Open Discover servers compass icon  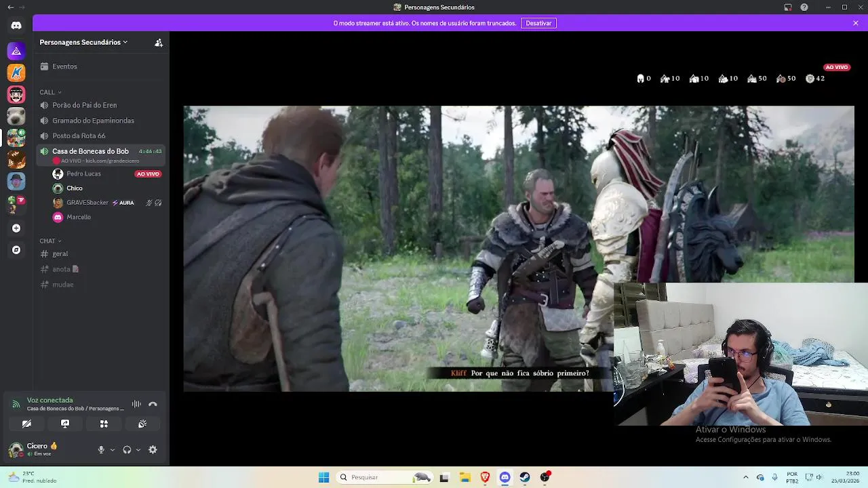pos(16,250)
